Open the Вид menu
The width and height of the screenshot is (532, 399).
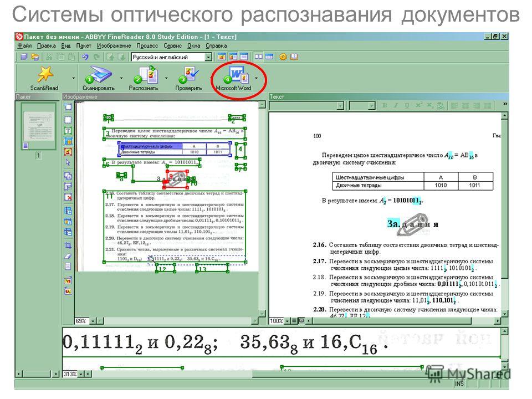tap(66, 46)
